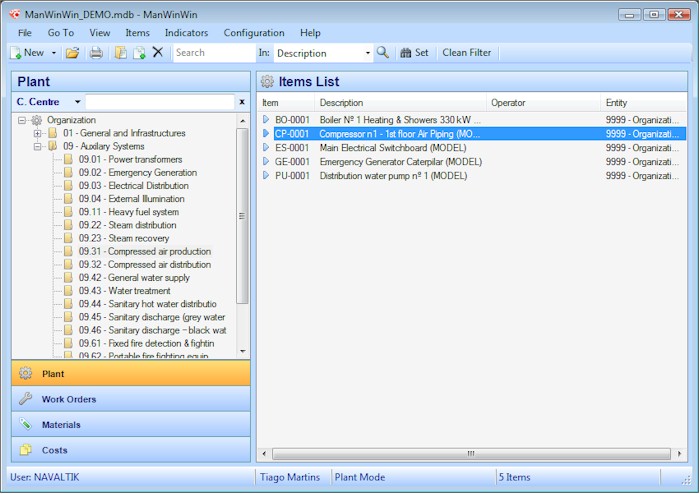Open the Configuration menu

coord(254,33)
